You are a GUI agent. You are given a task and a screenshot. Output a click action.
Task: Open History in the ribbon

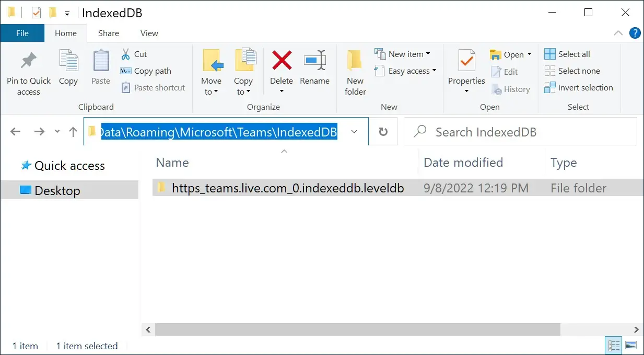coord(510,89)
